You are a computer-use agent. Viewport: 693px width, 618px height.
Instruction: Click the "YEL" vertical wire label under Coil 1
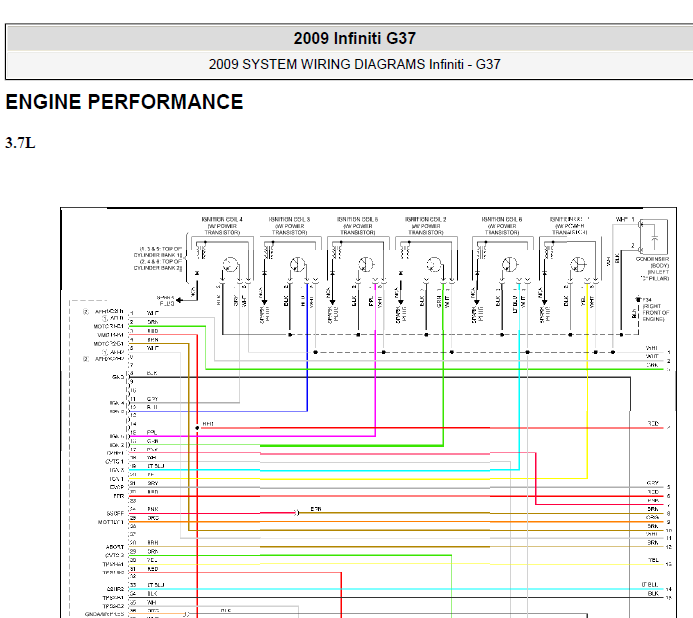583,301
